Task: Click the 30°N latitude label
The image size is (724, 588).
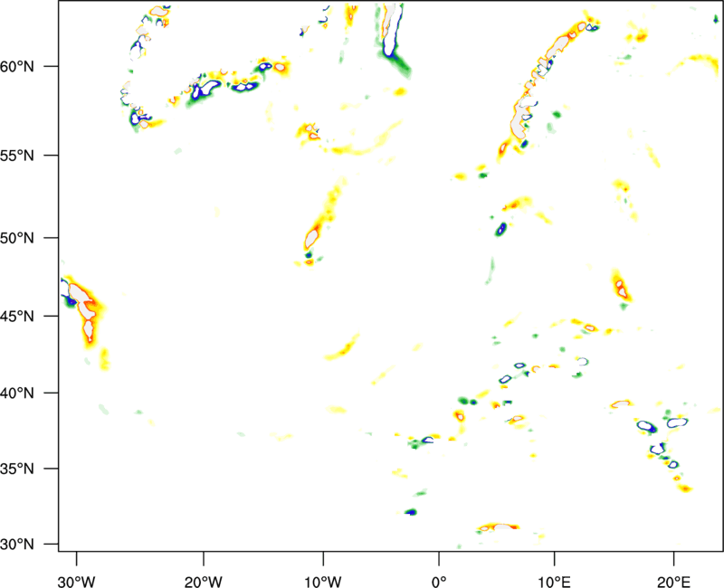Action: [17, 545]
